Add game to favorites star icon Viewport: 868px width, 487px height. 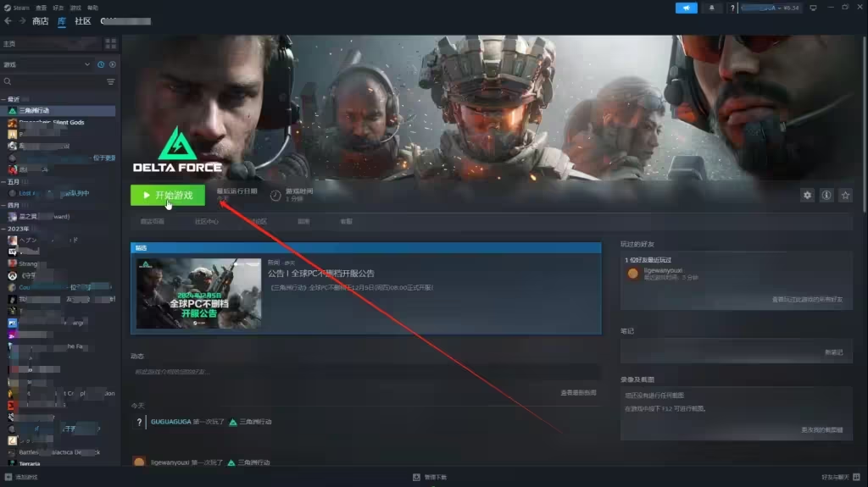[845, 196]
